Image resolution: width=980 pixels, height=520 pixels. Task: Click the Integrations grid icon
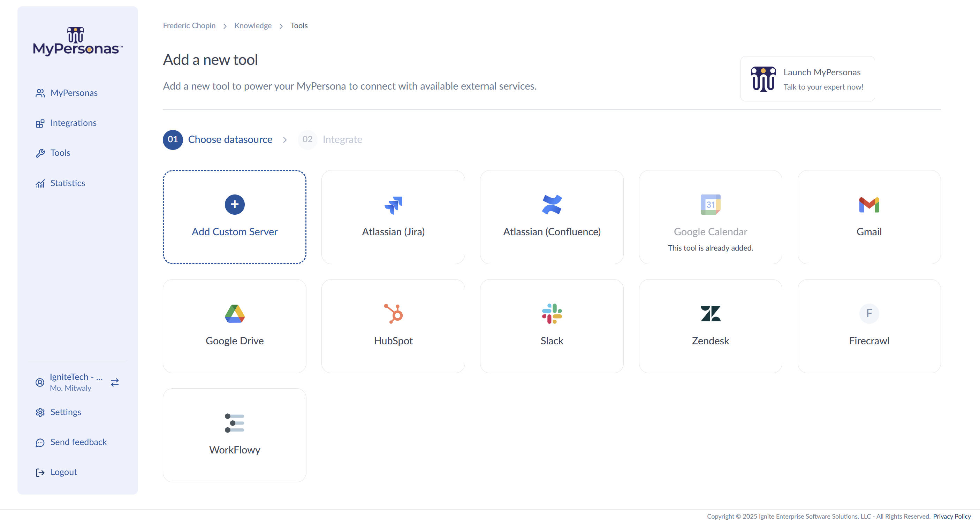pos(40,123)
